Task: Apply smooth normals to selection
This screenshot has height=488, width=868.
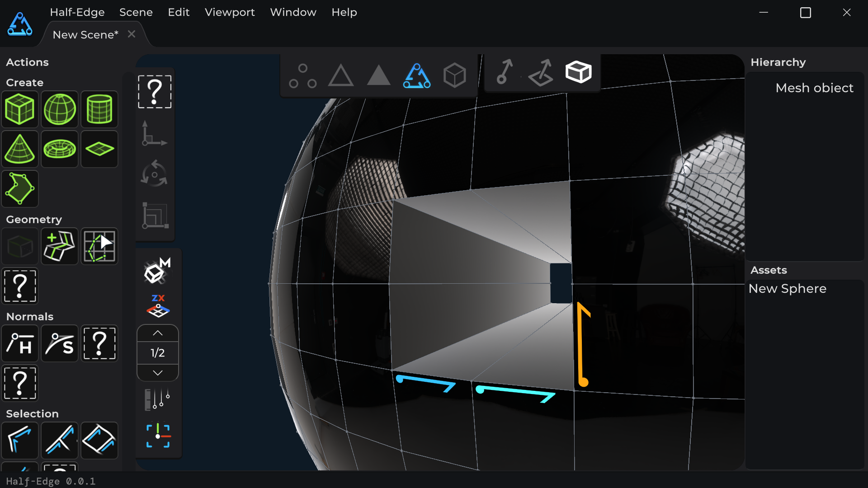Action: click(60, 344)
